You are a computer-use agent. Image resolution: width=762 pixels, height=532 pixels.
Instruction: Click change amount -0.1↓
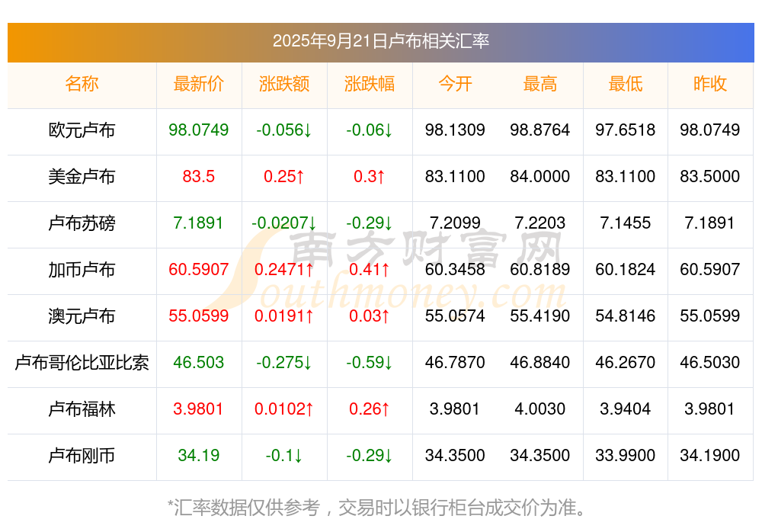tap(284, 455)
